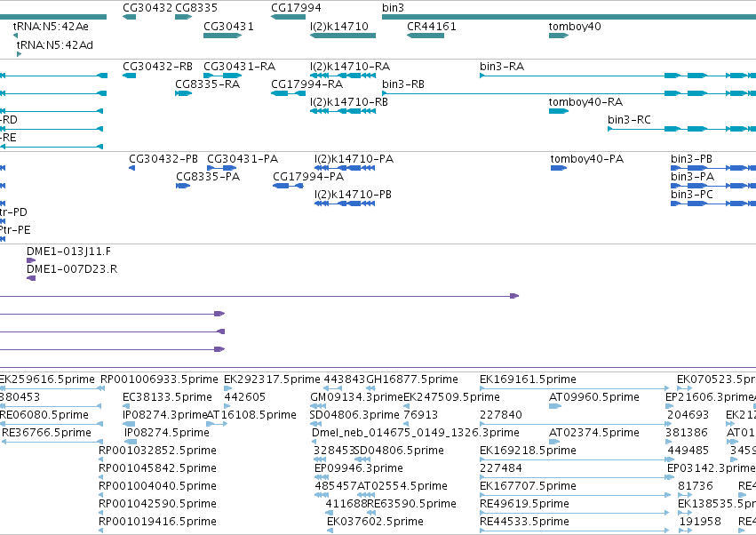Click the bin3-PB protein label
This screenshot has height=535, width=756.
pos(691,159)
